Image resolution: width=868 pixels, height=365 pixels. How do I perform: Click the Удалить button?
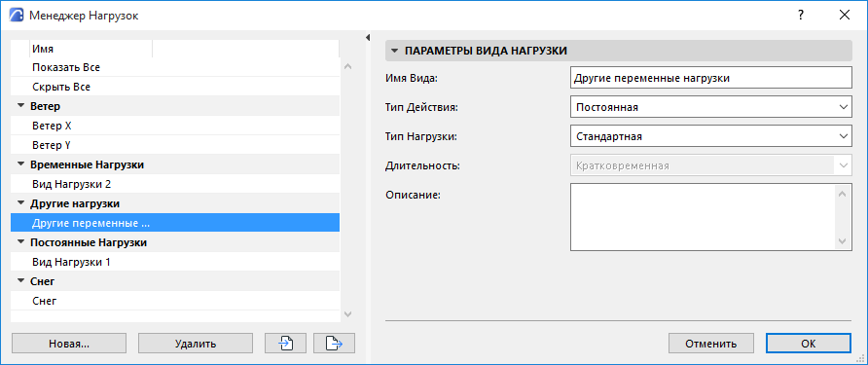coord(196,344)
